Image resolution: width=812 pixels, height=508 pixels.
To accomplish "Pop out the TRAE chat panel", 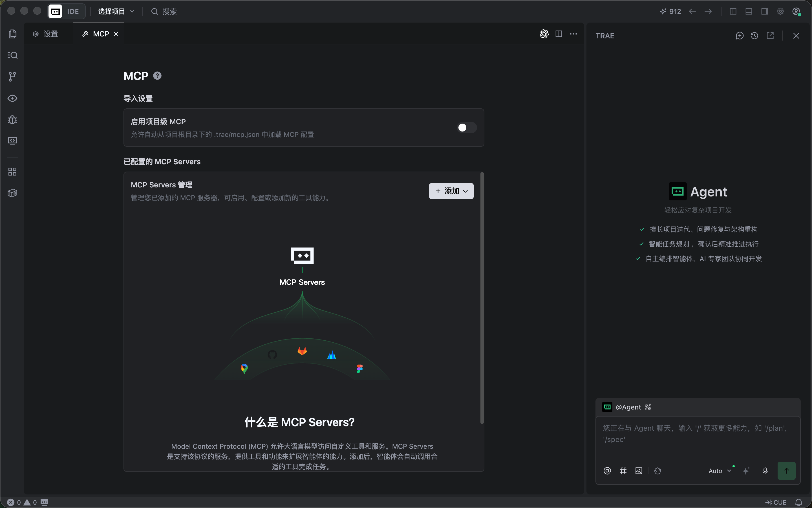I will [770, 36].
